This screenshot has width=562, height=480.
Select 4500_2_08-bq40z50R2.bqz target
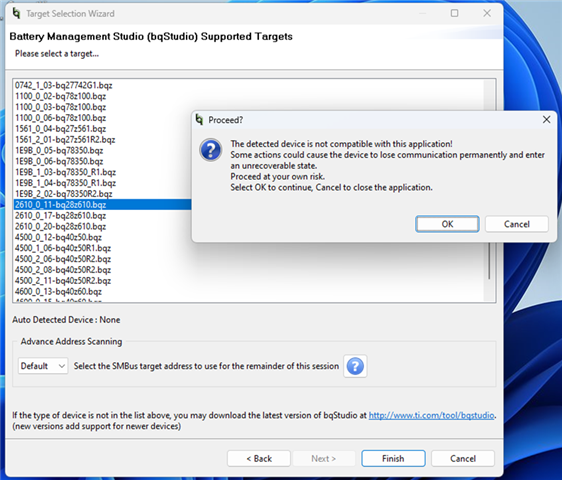coord(63,270)
